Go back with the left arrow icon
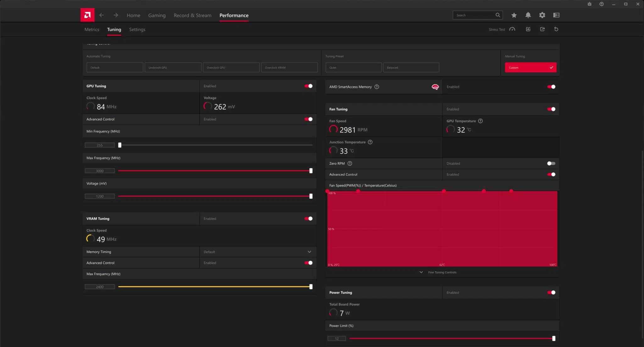Viewport: 644px width, 347px height. coord(101,15)
